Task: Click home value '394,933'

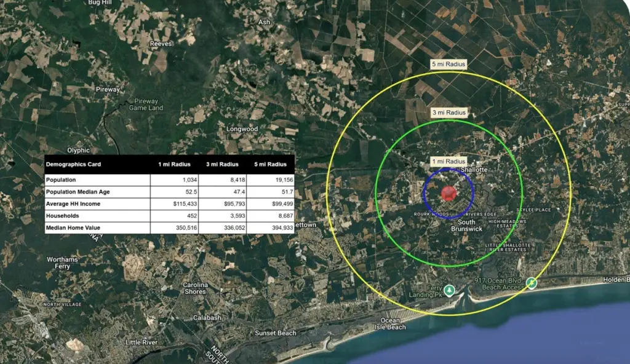Action: point(282,228)
